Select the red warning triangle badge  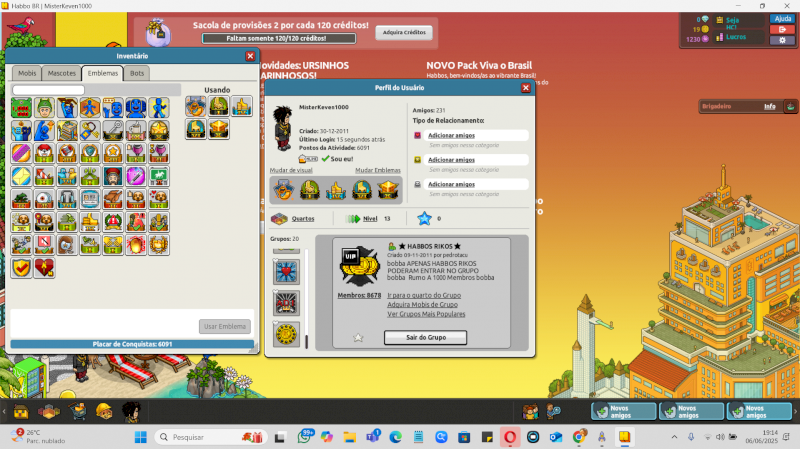(x=113, y=222)
